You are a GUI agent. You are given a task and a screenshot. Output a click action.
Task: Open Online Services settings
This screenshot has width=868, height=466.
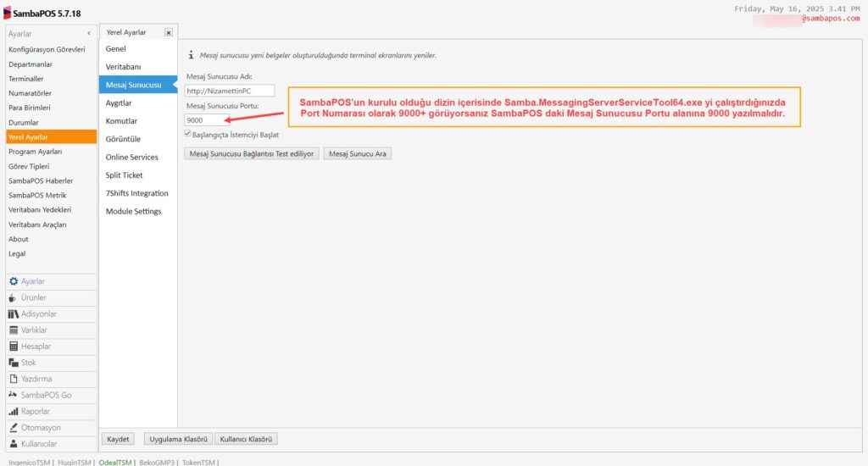click(138, 158)
